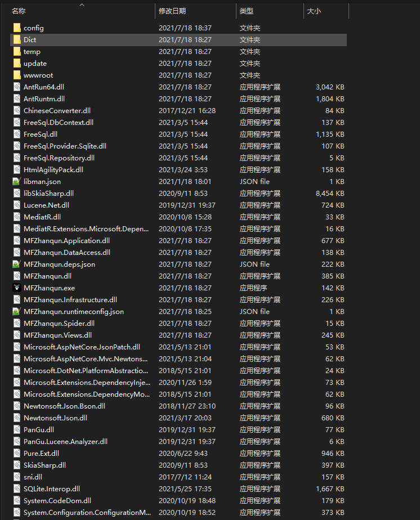The image size is (420, 520).
Task: Click the SQLite.Interop.dll file icon
Action: coord(17,489)
